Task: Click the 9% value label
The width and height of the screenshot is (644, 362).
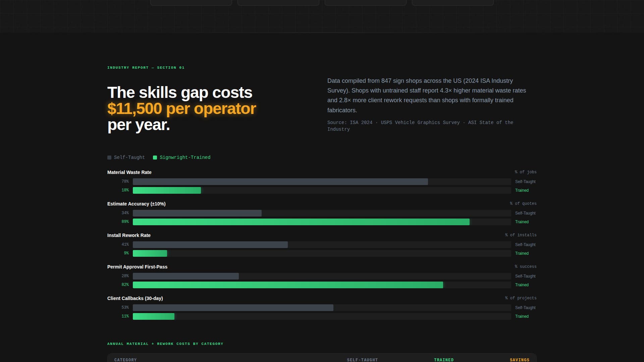Action: coord(126,253)
